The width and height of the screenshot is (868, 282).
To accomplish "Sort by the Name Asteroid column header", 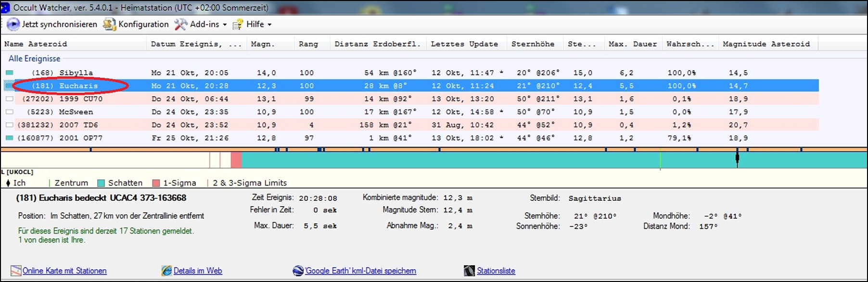I will [36, 44].
